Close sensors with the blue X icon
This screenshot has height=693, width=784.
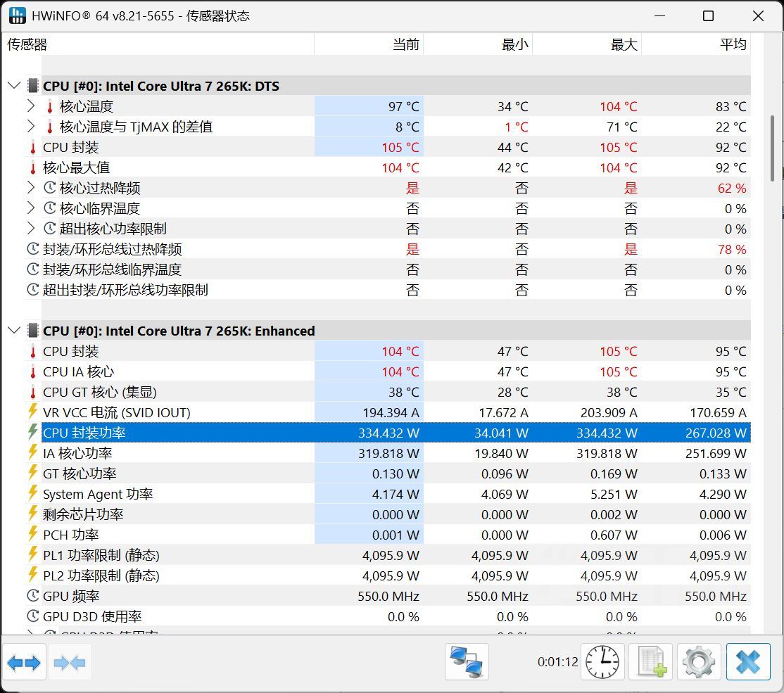click(748, 662)
